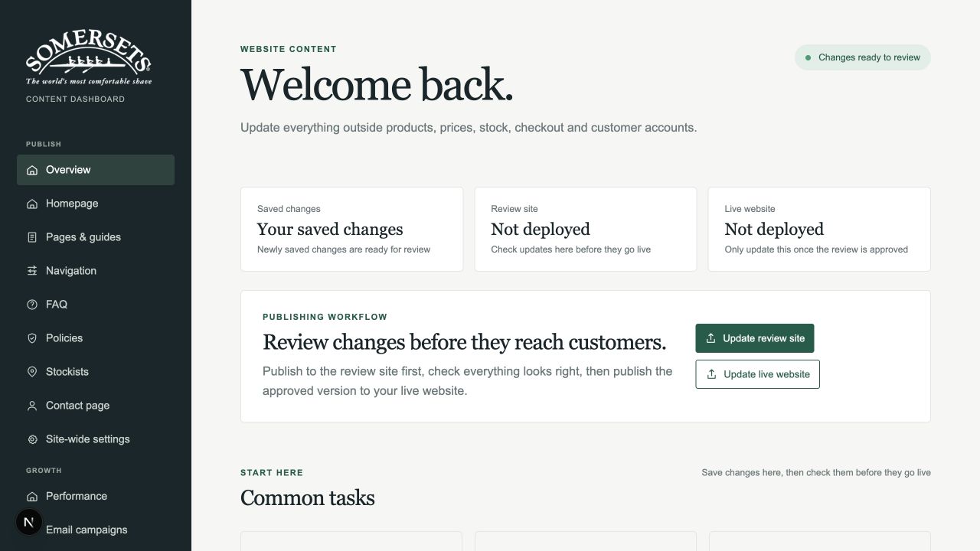Viewport: 980px width, 551px height.
Task: Click the Update live website button
Action: pyautogui.click(x=757, y=374)
